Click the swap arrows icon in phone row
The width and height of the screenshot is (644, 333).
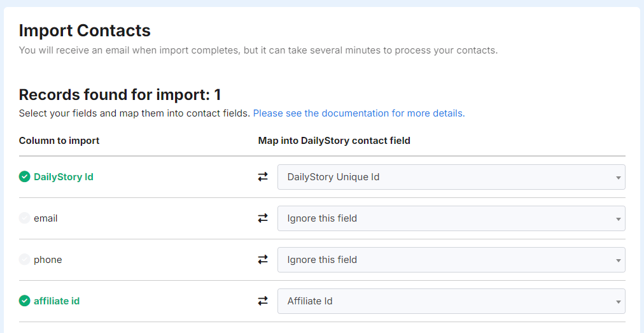(x=263, y=260)
